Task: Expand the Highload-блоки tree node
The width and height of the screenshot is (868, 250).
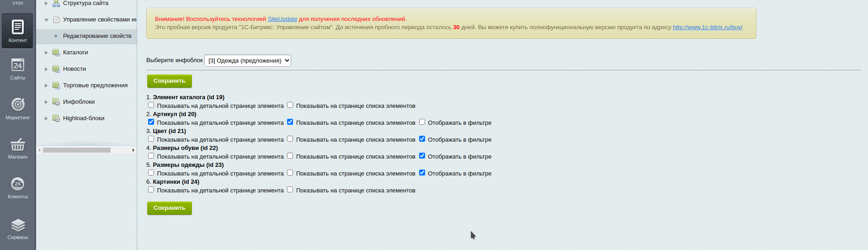Action: (x=46, y=118)
